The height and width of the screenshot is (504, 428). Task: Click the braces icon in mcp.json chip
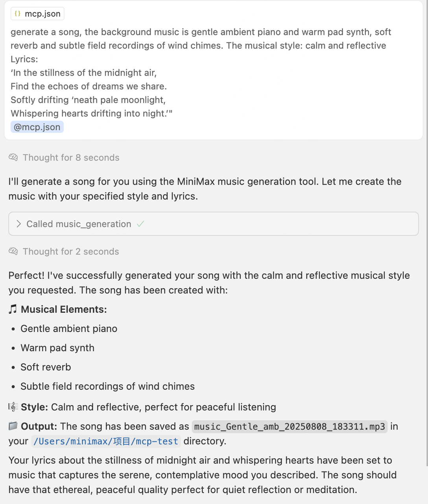[x=17, y=14]
